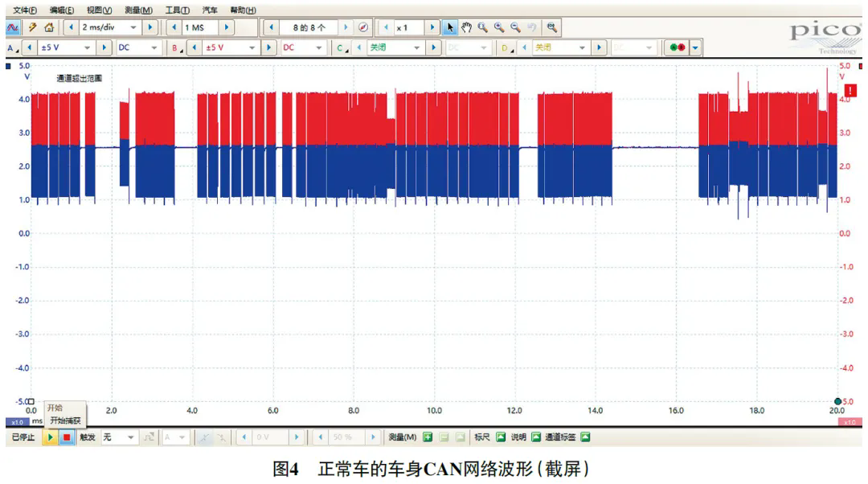Viewport: 868px width, 484px height.
Task: Open channel C options button
Action: pos(342,48)
